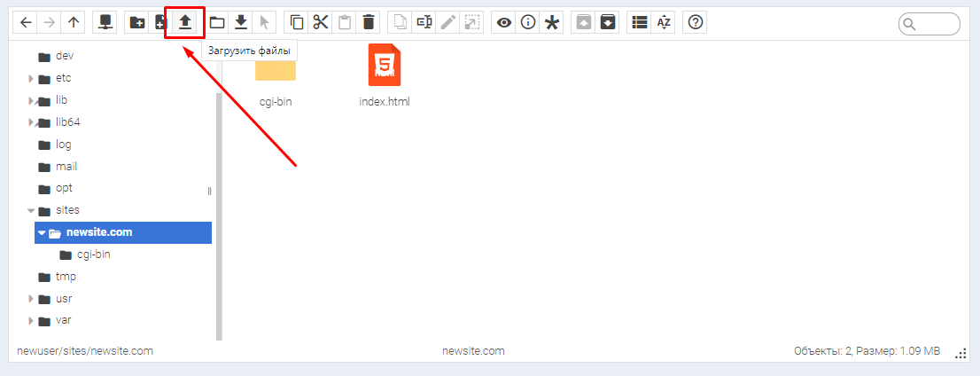The height and width of the screenshot is (376, 980).
Task: Toggle list view mode icon
Action: pyautogui.click(x=640, y=23)
